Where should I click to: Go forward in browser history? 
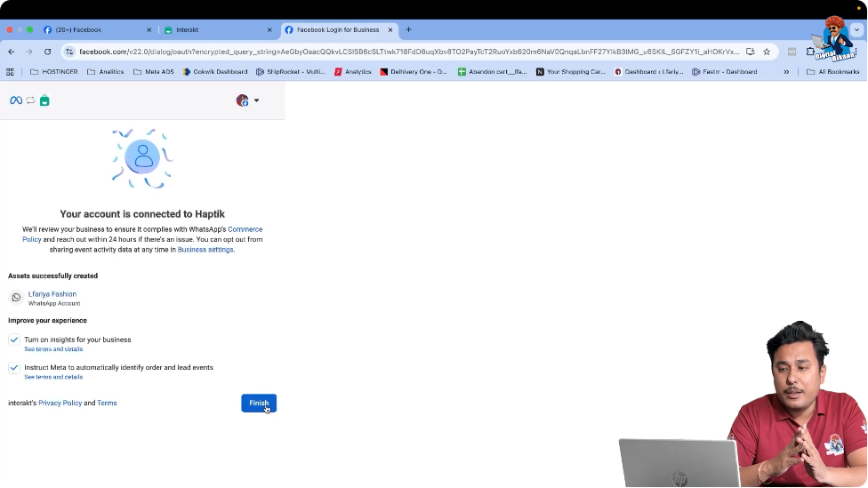pos(29,52)
